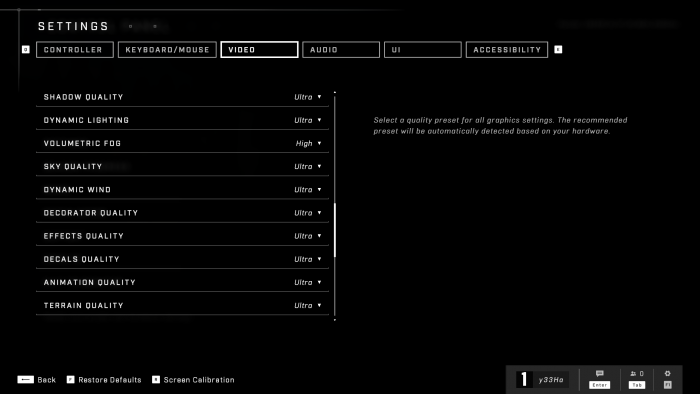Expand the Dynamic Wind dropdown
Viewport: 700px width, 394px height.
(x=308, y=190)
